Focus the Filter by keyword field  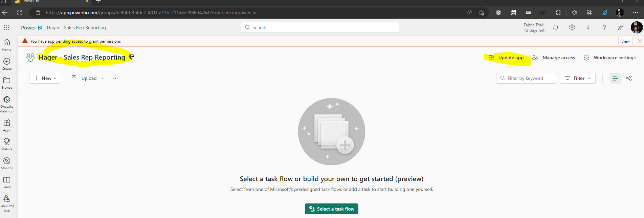coord(527,78)
